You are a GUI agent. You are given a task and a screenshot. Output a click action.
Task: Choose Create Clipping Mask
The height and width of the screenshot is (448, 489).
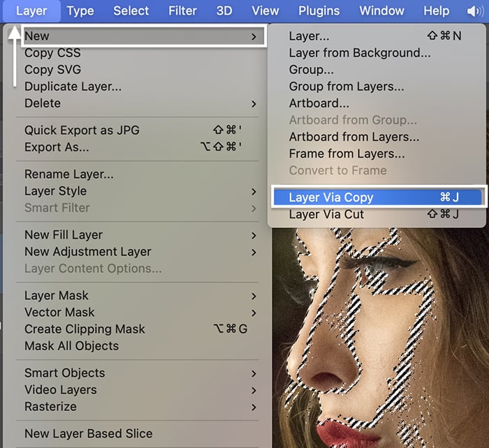point(137,329)
